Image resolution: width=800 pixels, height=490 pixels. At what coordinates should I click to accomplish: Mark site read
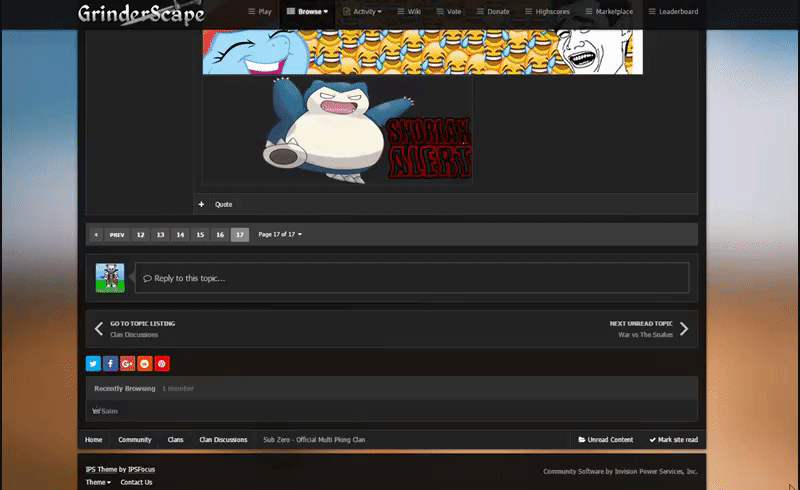673,439
